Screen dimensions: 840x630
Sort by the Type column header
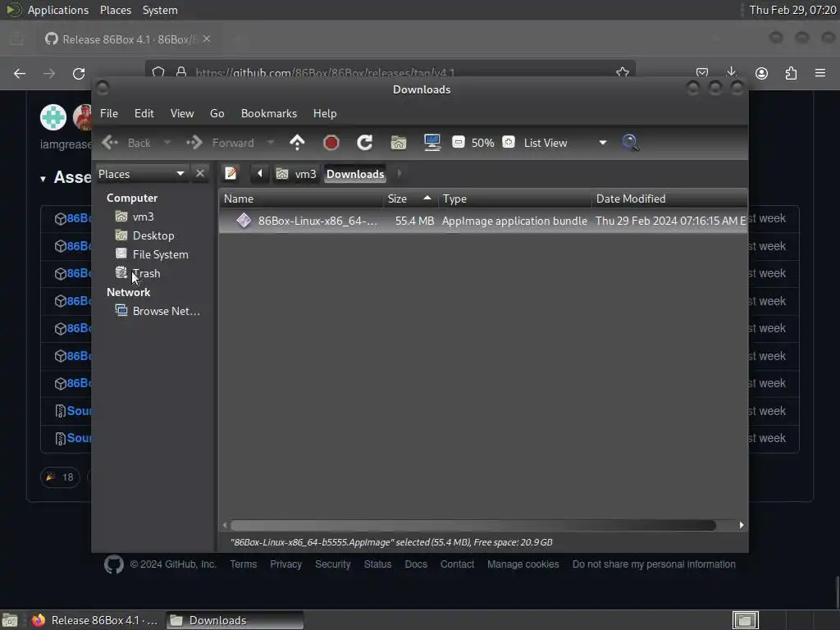515,199
